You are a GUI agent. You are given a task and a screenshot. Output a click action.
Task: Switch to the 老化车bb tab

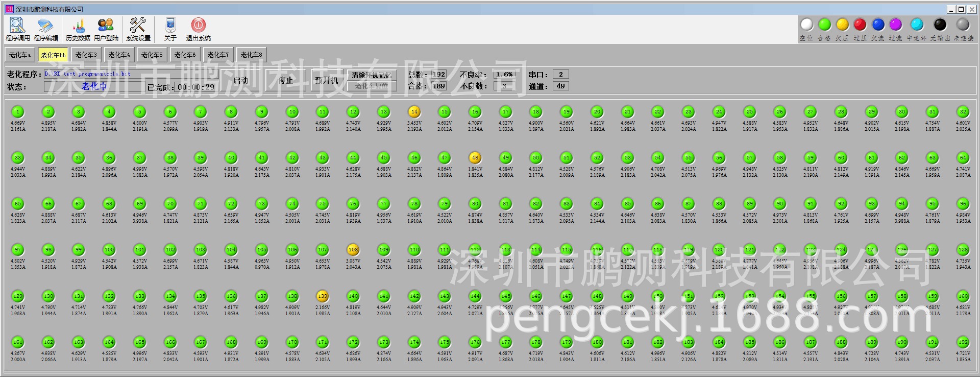53,55
